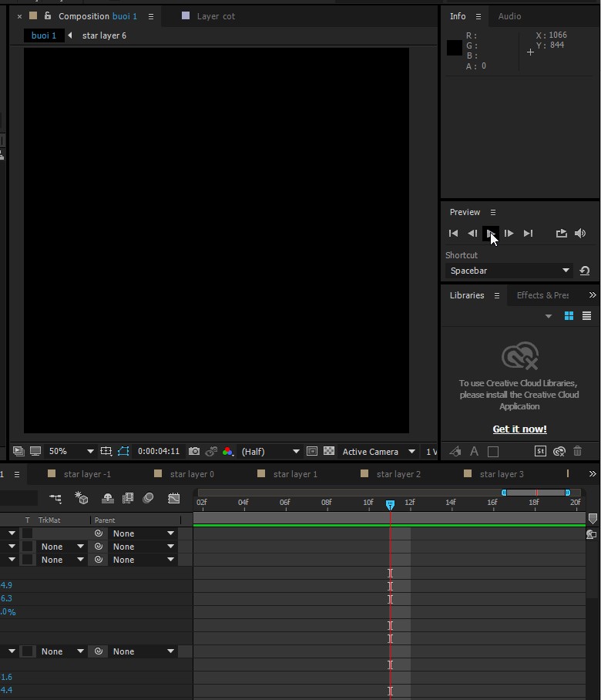
Task: Jump to first frame in Preview panel
Action: click(453, 233)
